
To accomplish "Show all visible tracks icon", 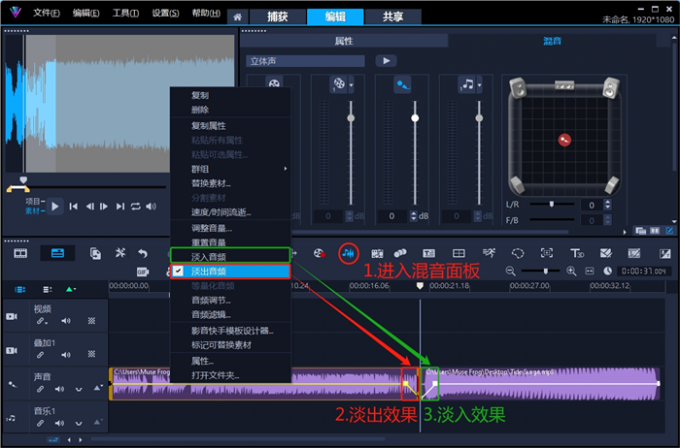I will [20, 290].
